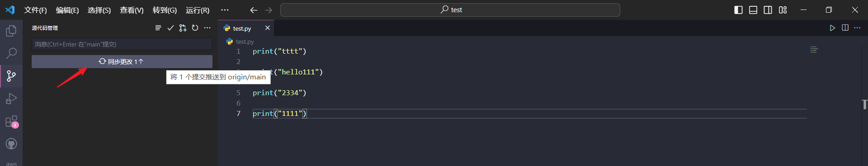The height and width of the screenshot is (166, 868).
Task: Toggle the secondary side bar layout
Action: click(x=768, y=10)
